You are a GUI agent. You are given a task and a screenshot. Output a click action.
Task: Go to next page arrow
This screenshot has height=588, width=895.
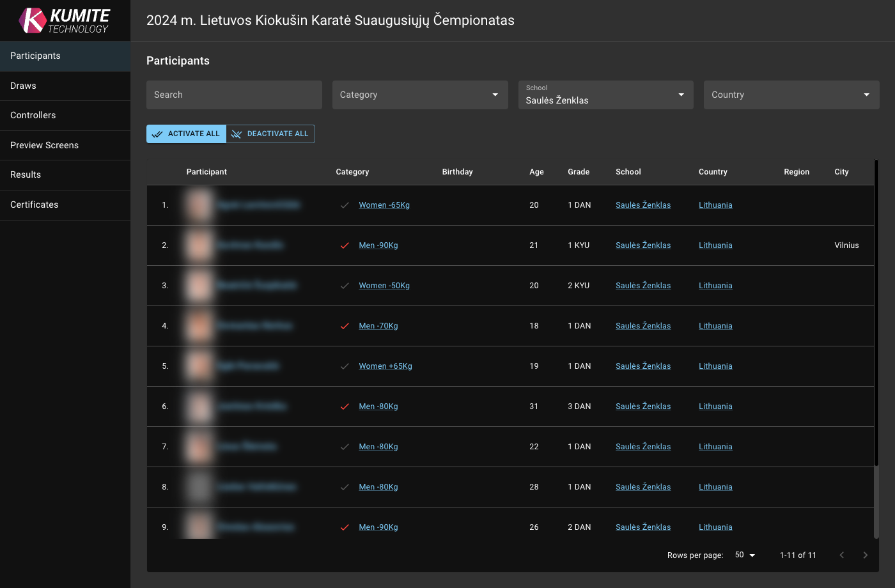(x=865, y=555)
